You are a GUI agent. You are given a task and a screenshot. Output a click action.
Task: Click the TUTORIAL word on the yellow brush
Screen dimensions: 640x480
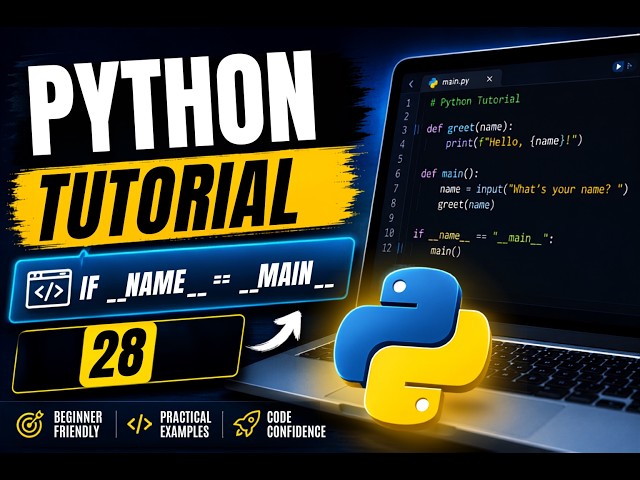[168, 200]
